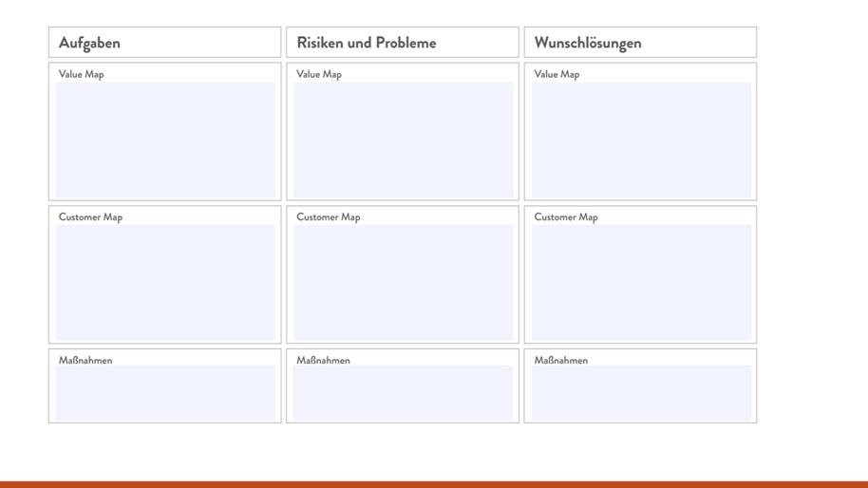Select Value Map field under Risiken und Probleme

click(x=403, y=141)
